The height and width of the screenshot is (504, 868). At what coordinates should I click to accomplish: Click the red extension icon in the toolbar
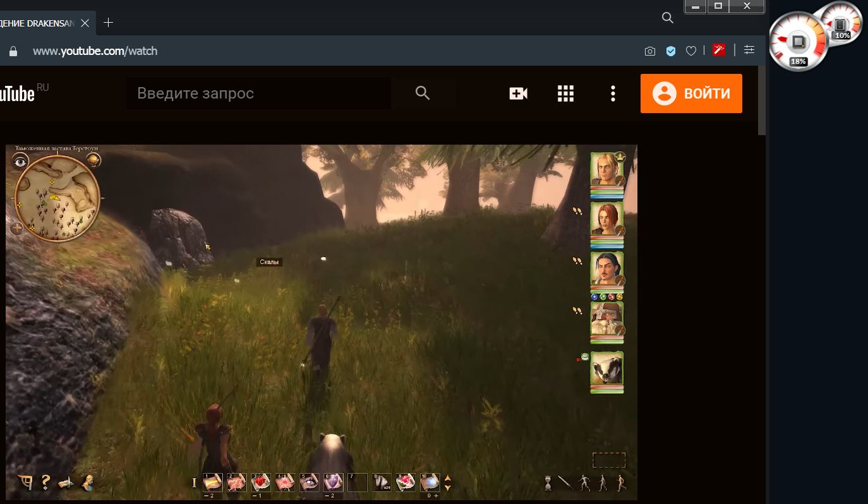click(718, 50)
